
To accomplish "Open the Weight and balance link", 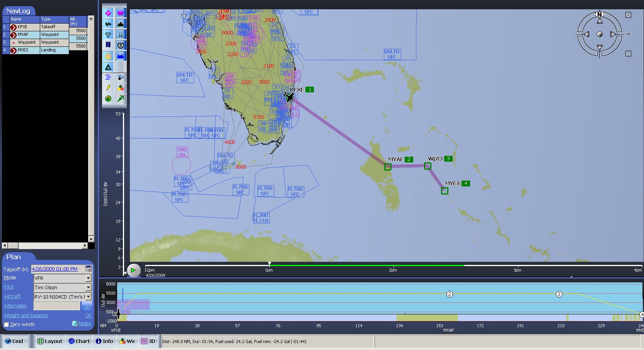I will point(26,316).
